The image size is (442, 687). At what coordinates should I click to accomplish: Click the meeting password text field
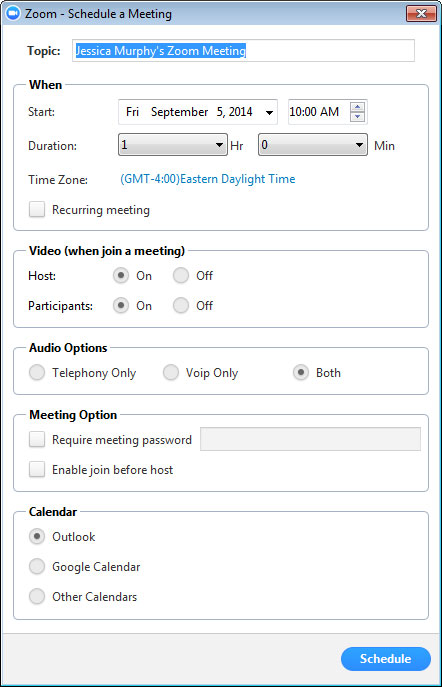(310, 439)
